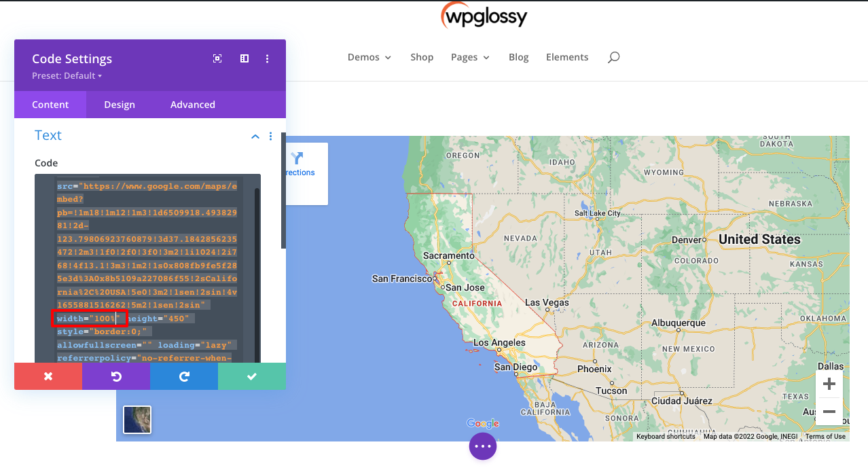This screenshot has width=868, height=470.
Task: Click the San Francisco map label
Action: pyautogui.click(x=401, y=278)
